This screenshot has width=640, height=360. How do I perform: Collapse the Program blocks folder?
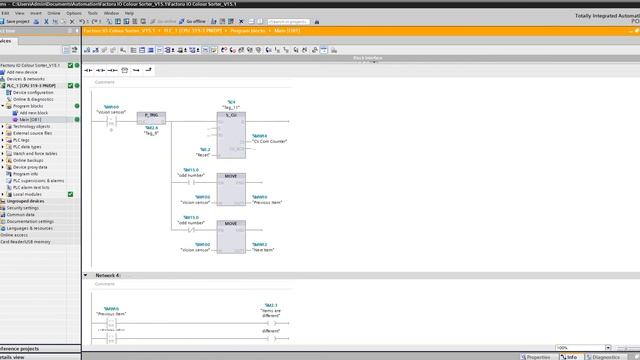pos(3,106)
